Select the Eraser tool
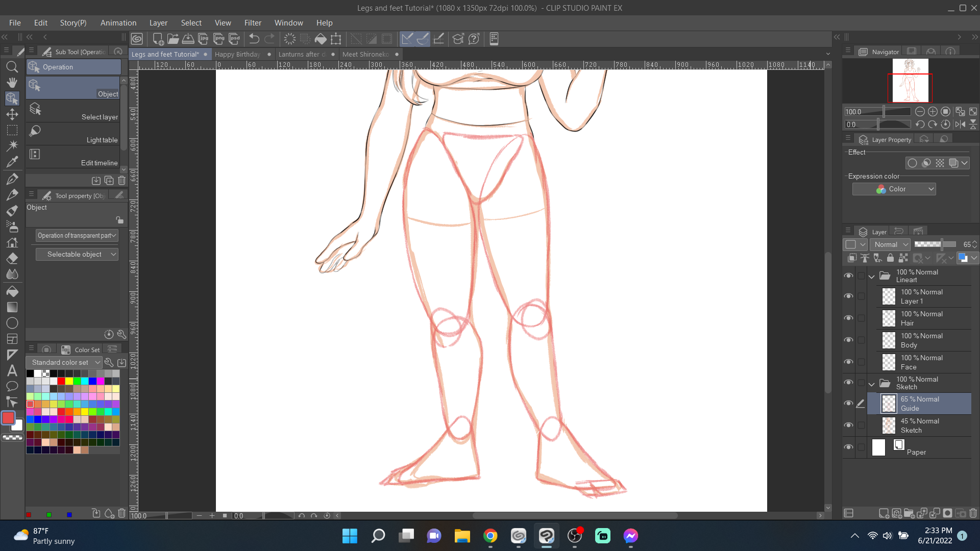 tap(12, 258)
